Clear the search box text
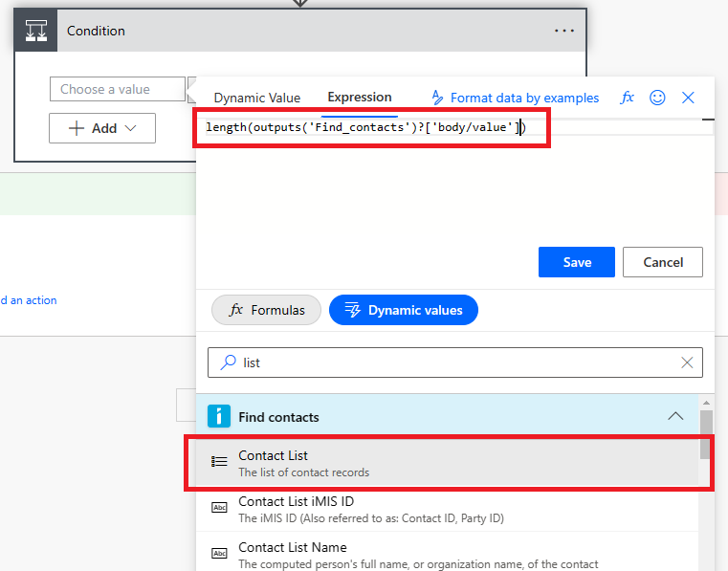This screenshot has width=728, height=571. 687,362
